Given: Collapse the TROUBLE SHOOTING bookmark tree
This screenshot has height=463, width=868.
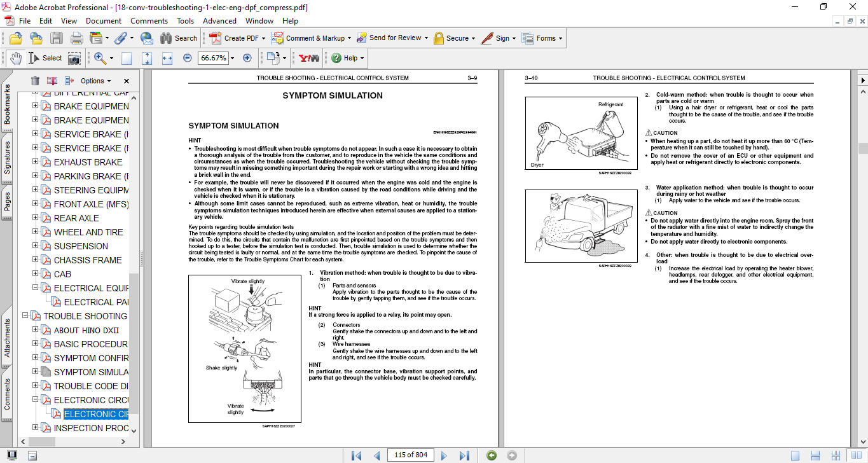Looking at the screenshot, I should (x=25, y=316).
